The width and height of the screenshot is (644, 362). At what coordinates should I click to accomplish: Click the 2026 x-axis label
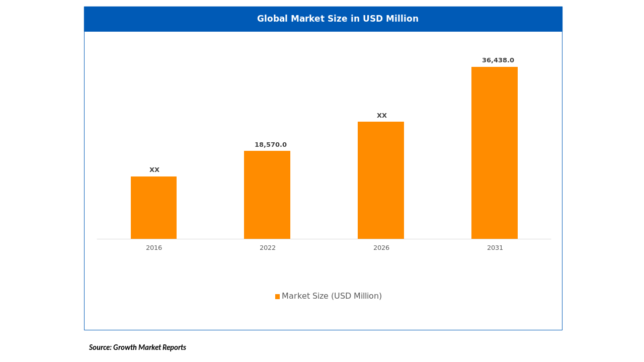381,248
